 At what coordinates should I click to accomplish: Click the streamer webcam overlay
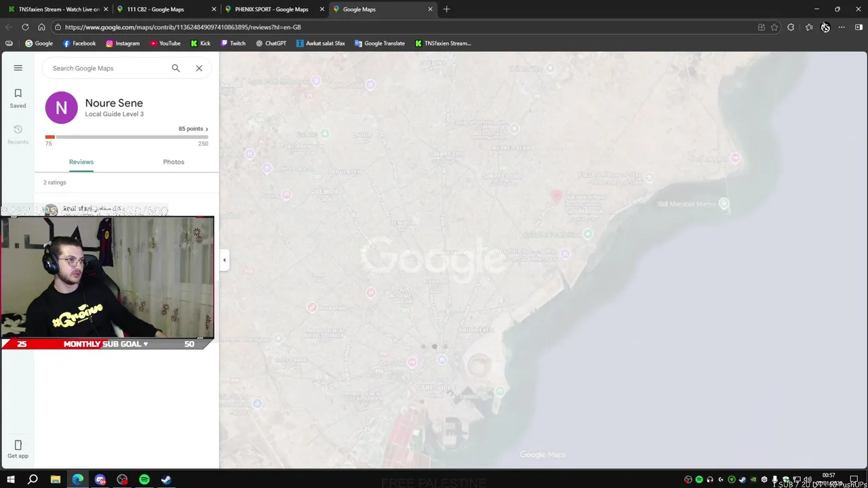coord(107,277)
